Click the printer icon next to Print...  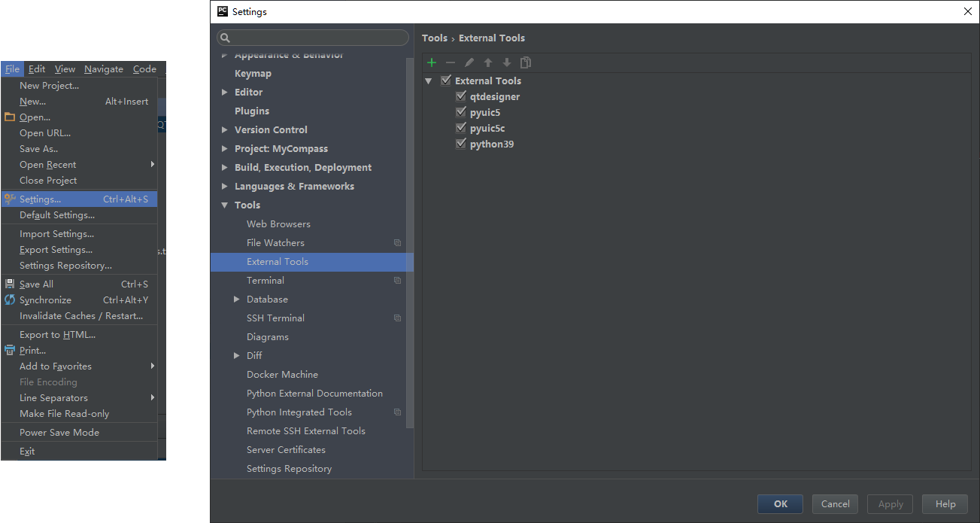[x=10, y=351]
